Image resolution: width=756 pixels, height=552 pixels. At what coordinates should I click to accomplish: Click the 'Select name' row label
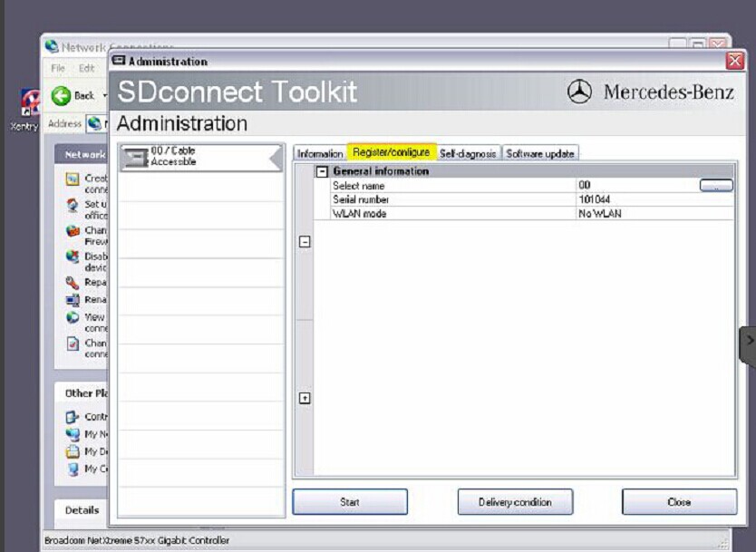(x=358, y=186)
